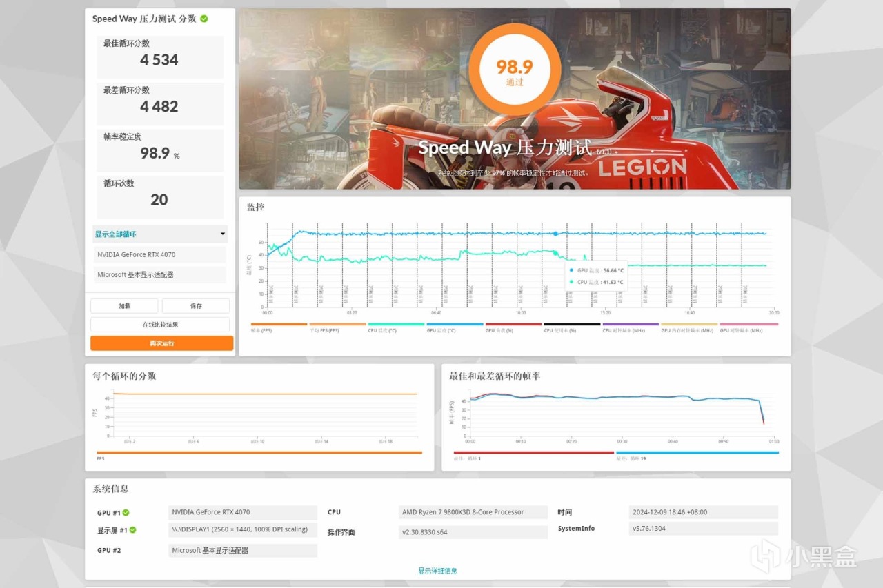Toggle the GPU 内存时钟频率 (MHz) legend series
Viewport: 883px width, 588px height.
[x=689, y=328]
